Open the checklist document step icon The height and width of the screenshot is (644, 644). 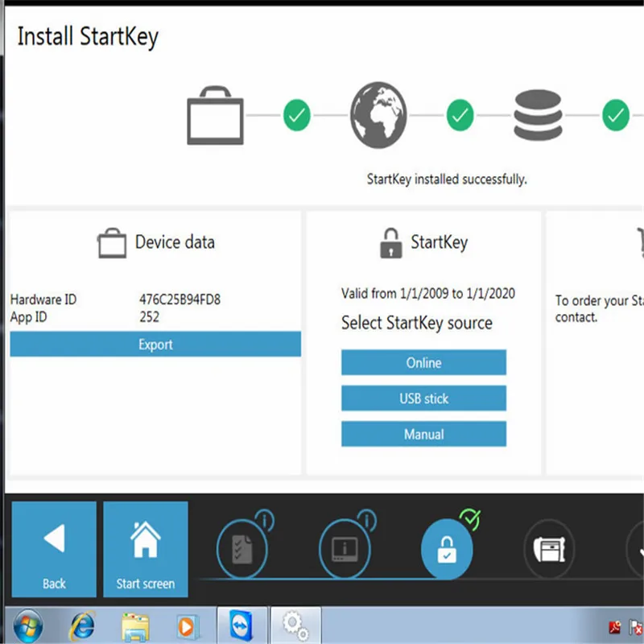[242, 549]
